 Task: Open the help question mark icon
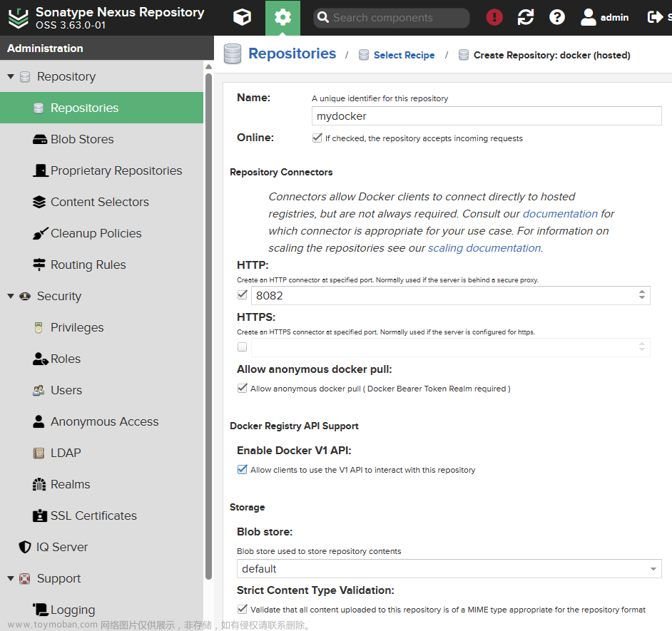click(x=556, y=18)
